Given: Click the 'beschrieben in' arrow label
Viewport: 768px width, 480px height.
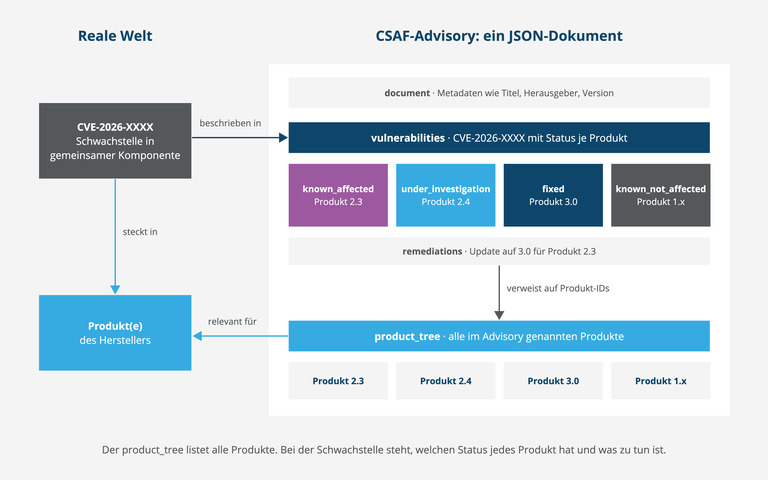Looking at the screenshot, I should point(230,123).
